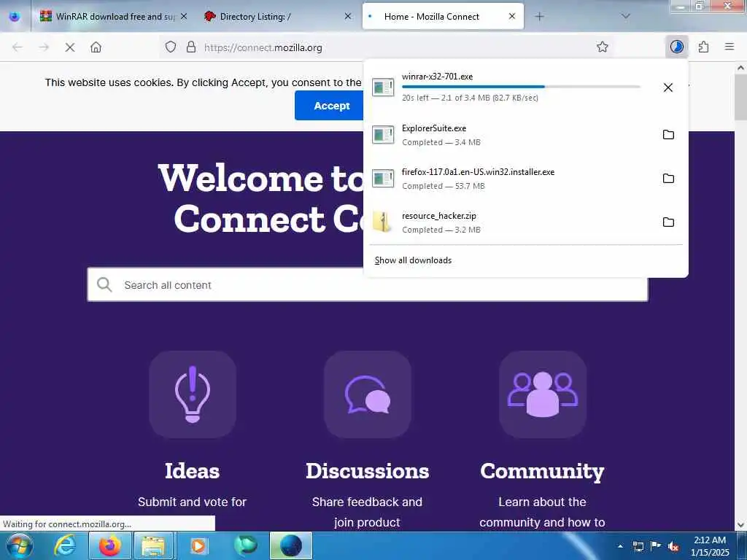Go forward with the forward arrow
The image size is (747, 560).
[44, 47]
